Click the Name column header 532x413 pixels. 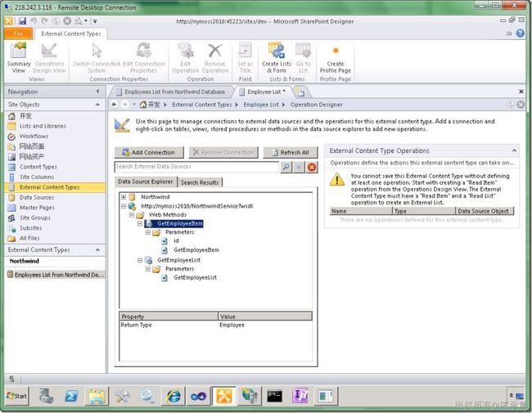coord(361,211)
